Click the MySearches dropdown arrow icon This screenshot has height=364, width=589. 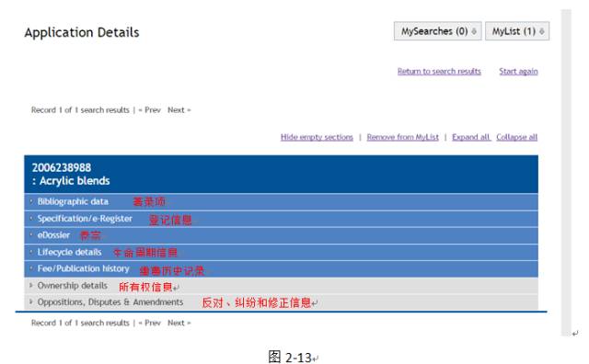[x=474, y=31]
